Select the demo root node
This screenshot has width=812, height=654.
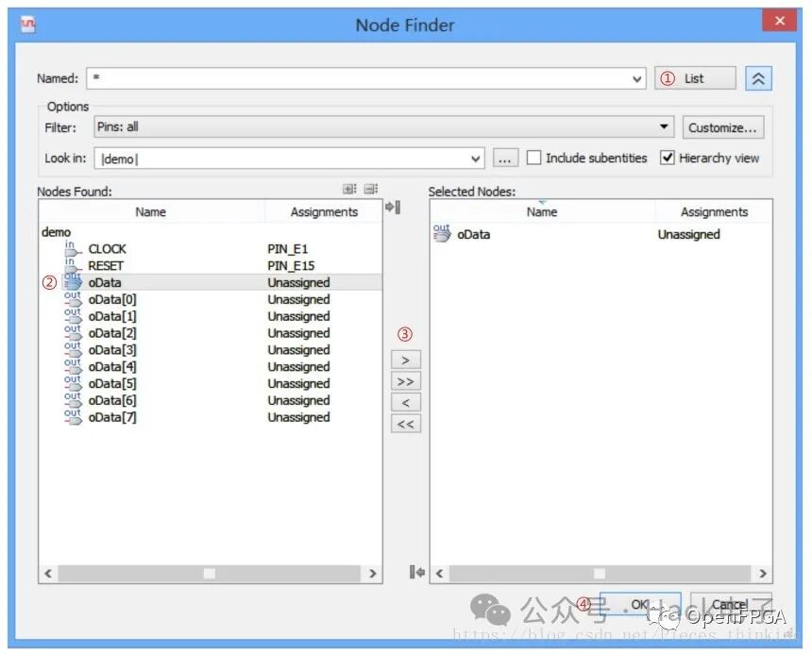pyautogui.click(x=57, y=232)
